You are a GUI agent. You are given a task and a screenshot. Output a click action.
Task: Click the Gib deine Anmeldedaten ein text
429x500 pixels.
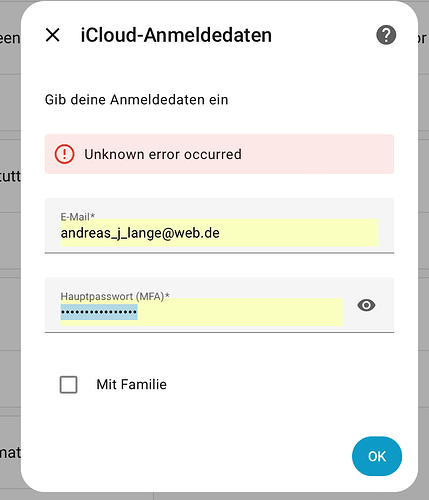(136, 100)
